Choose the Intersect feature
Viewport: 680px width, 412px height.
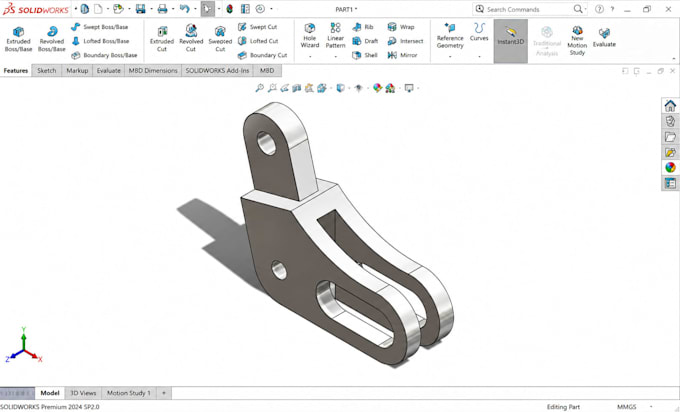[405, 41]
